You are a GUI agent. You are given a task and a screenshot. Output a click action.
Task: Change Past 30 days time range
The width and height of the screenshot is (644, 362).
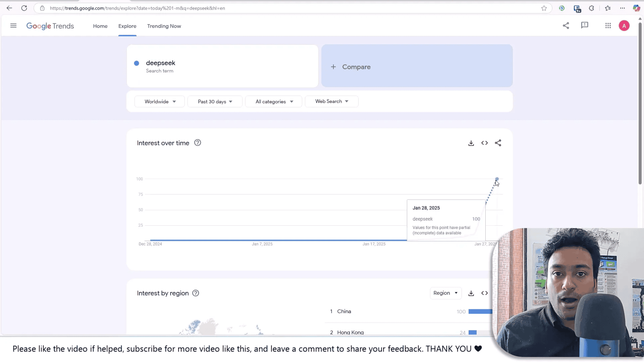click(215, 102)
